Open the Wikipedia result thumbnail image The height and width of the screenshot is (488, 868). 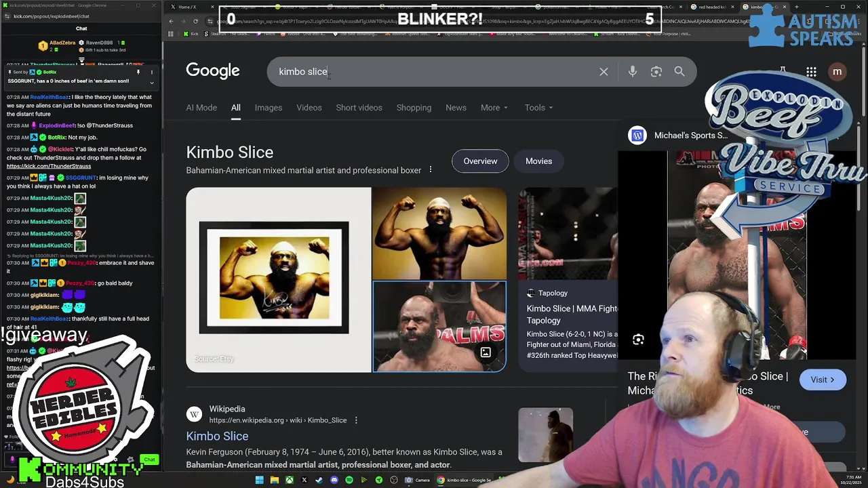(545, 434)
